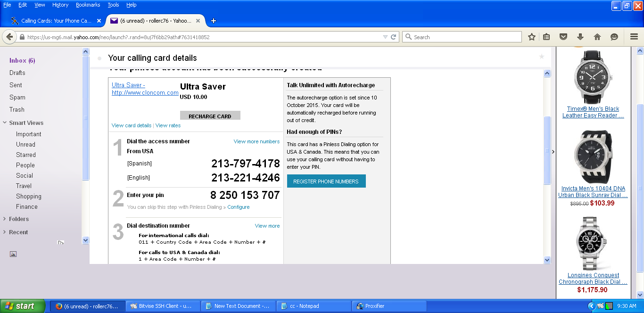Select Finance smart view
Image resolution: width=644 pixels, height=313 pixels.
tap(27, 206)
